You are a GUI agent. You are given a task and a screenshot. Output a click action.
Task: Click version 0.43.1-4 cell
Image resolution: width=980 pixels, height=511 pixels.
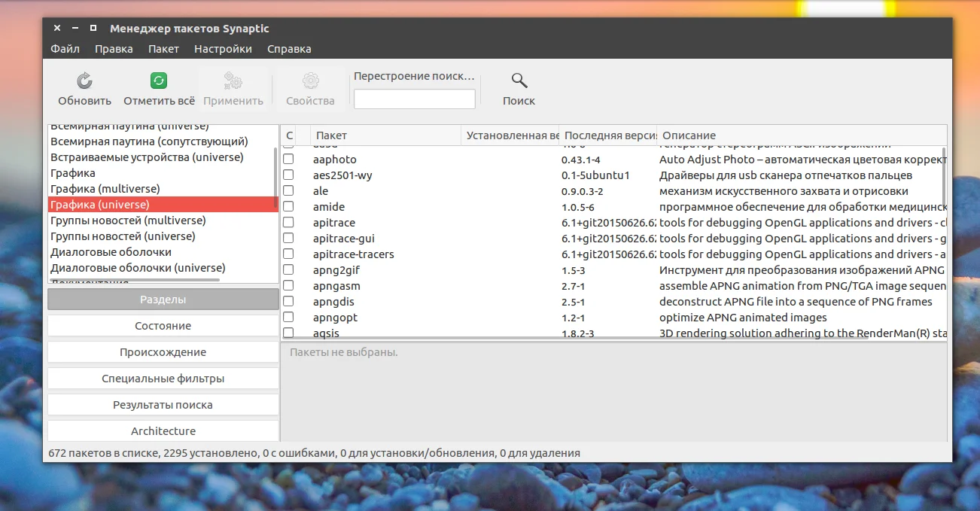coord(581,160)
